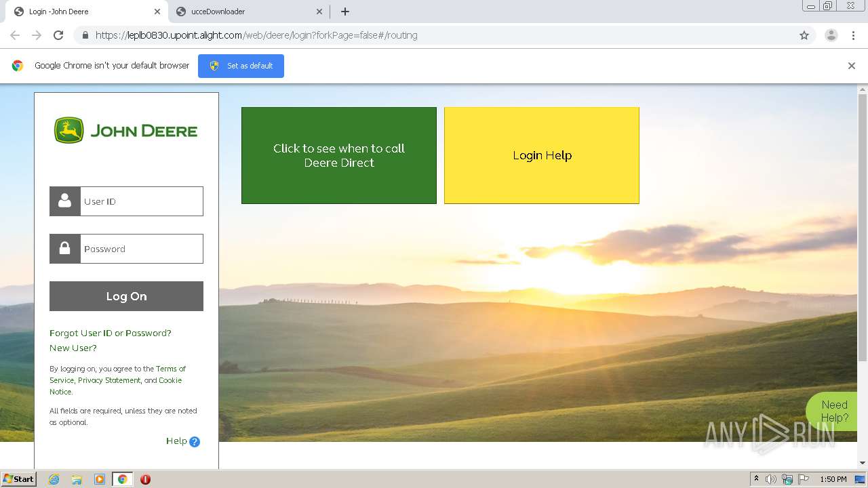Click the scrollbar up arrow
868x488 pixels.
(863, 89)
